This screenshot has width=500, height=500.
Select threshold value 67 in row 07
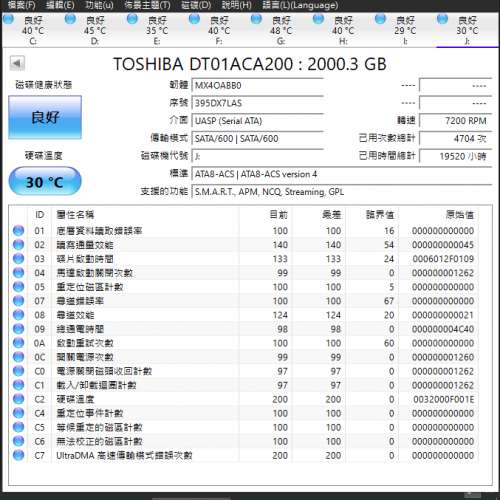tap(389, 301)
